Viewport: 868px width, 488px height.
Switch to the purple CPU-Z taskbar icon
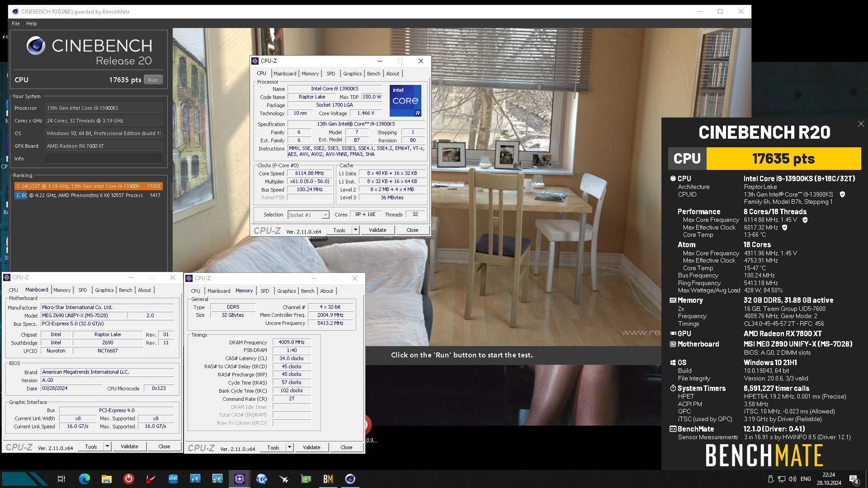coord(240,479)
